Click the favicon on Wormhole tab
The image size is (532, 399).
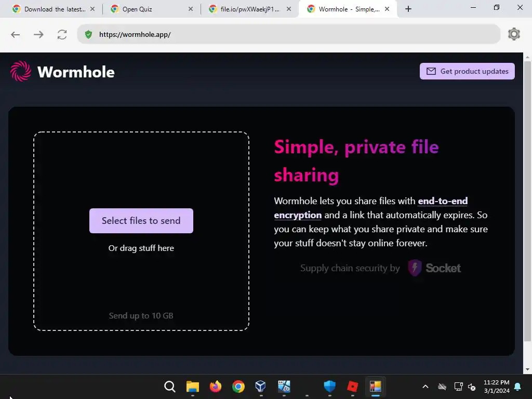[311, 9]
